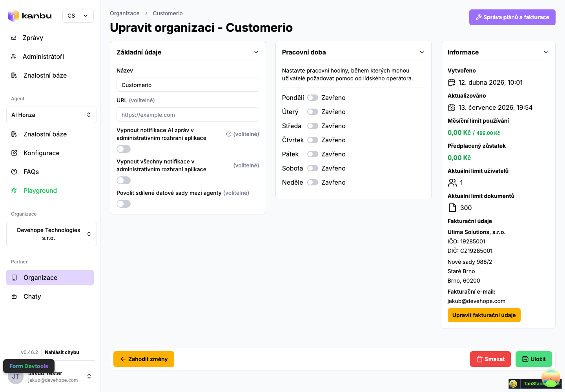
Task: Click the document icon beside 300
Action: click(452, 208)
